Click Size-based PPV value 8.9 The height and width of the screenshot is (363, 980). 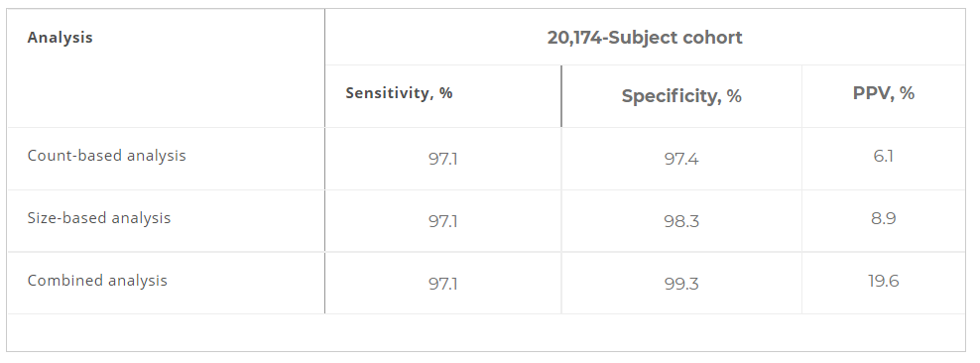(883, 218)
